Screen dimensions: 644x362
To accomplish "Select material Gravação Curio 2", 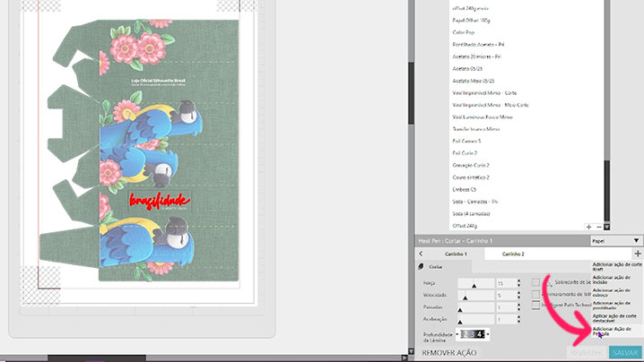I will 471,166.
